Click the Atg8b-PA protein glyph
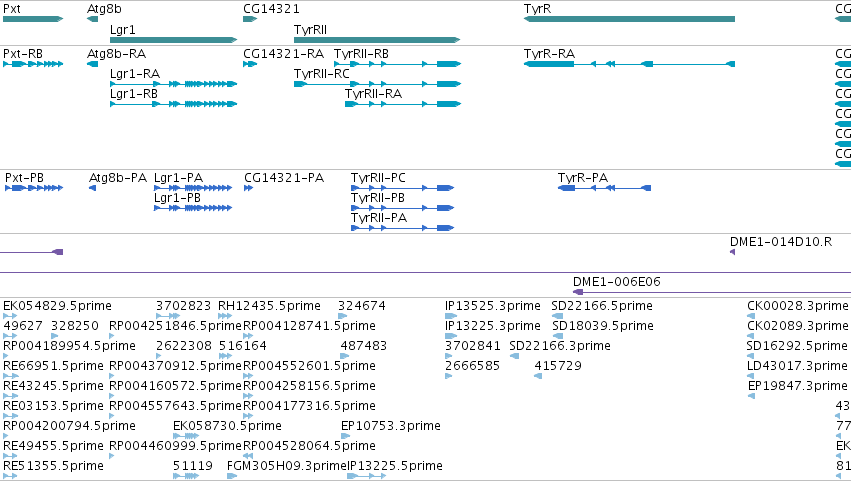The height and width of the screenshot is (481, 851). [x=92, y=188]
